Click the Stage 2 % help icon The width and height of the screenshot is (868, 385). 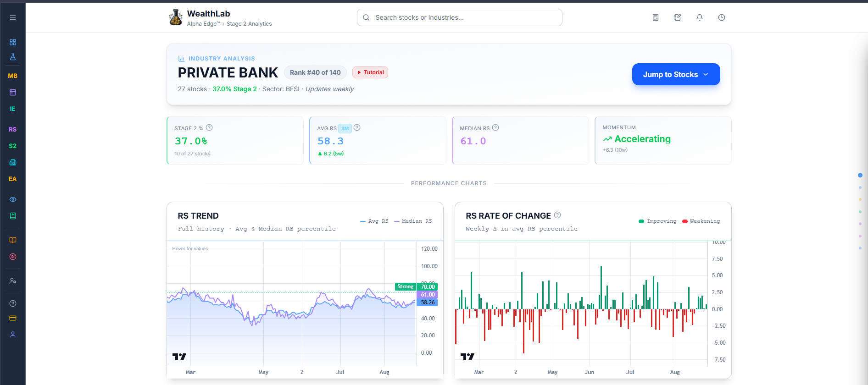[x=209, y=127]
